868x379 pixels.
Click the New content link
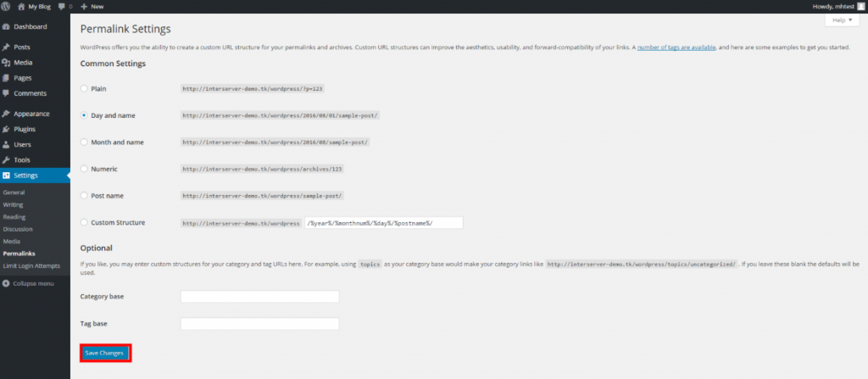tap(97, 7)
